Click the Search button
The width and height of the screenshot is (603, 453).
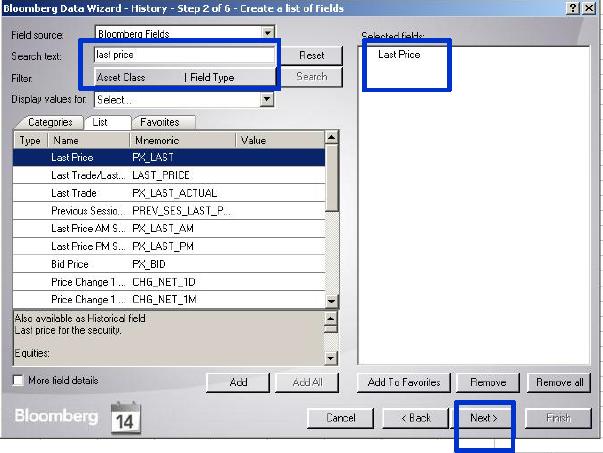point(311,77)
